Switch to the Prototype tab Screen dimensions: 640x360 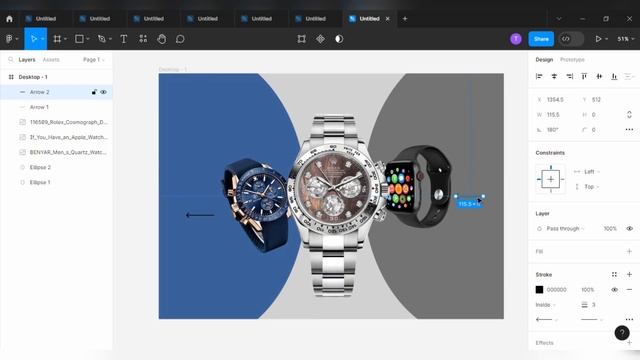572,60
